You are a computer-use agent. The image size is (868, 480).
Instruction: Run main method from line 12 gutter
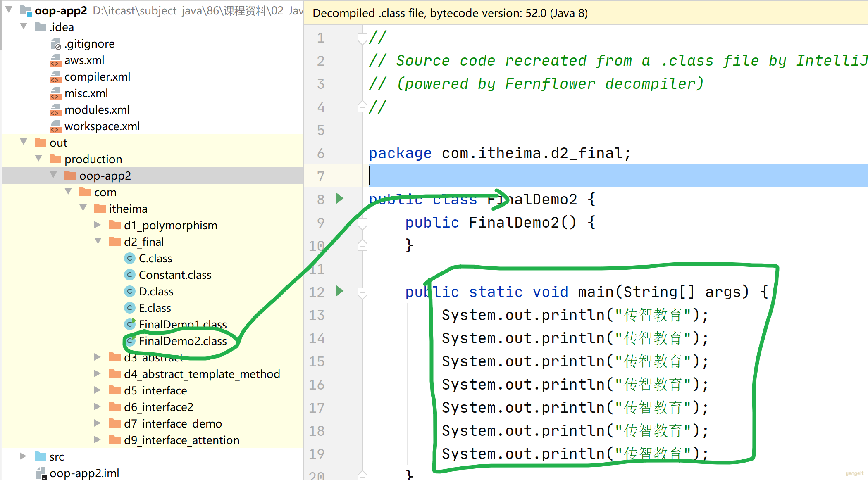pyautogui.click(x=340, y=291)
